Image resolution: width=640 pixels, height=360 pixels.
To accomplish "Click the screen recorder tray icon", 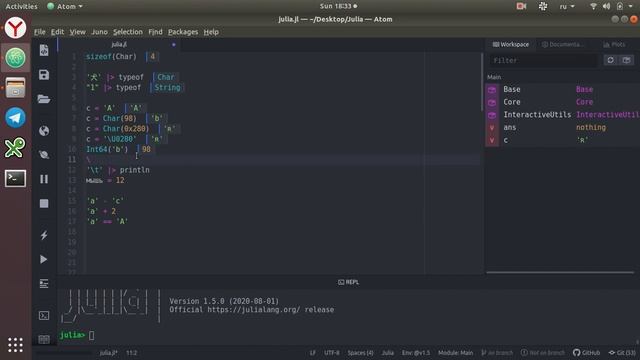I will 521,6.
